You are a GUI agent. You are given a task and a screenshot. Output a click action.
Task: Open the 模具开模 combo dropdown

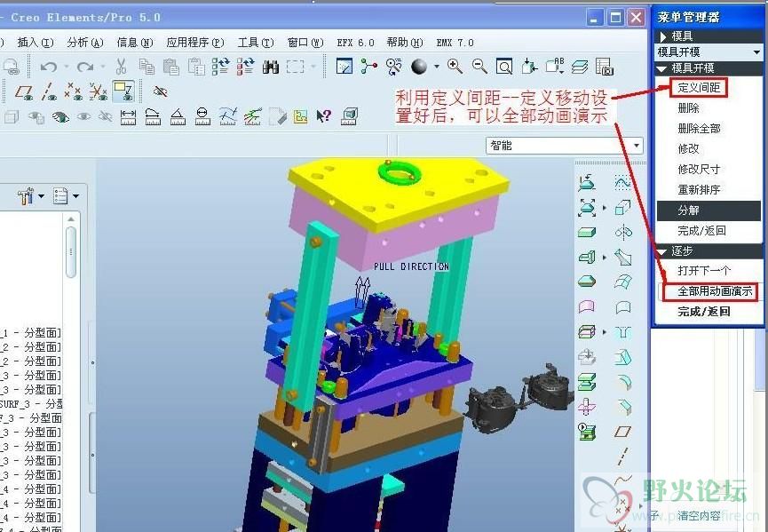coord(756,52)
